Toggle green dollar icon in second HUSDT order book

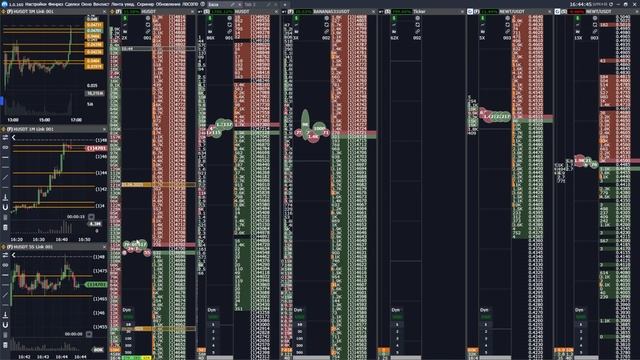click(211, 18)
